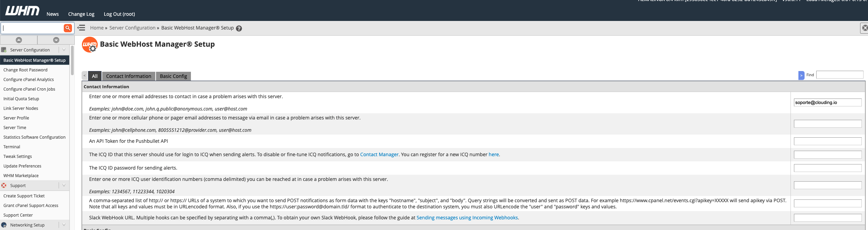Image resolution: width=868 pixels, height=230 pixels.
Task: Open Change Root Password in sidebar
Action: [25, 70]
